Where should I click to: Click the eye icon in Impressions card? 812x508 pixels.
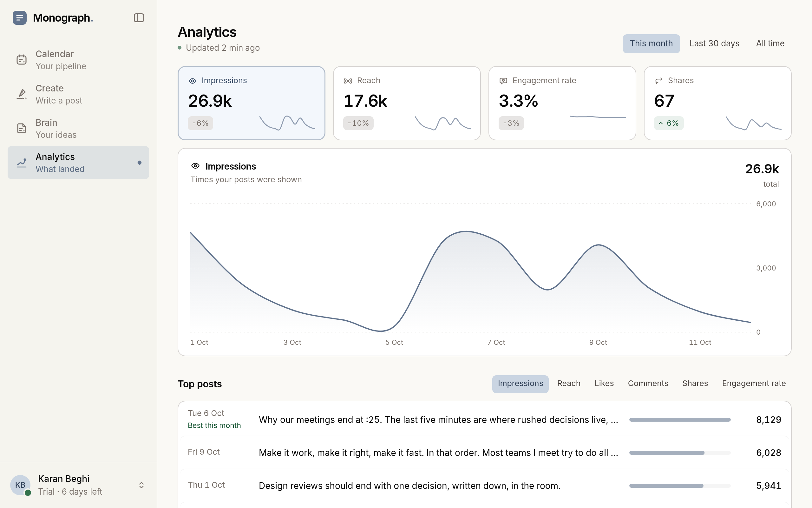click(x=192, y=81)
